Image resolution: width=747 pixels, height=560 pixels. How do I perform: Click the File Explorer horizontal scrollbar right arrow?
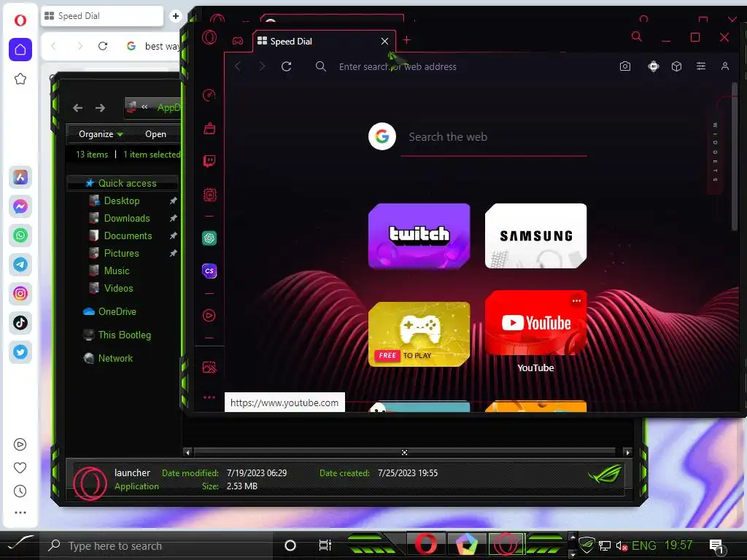[x=627, y=452]
